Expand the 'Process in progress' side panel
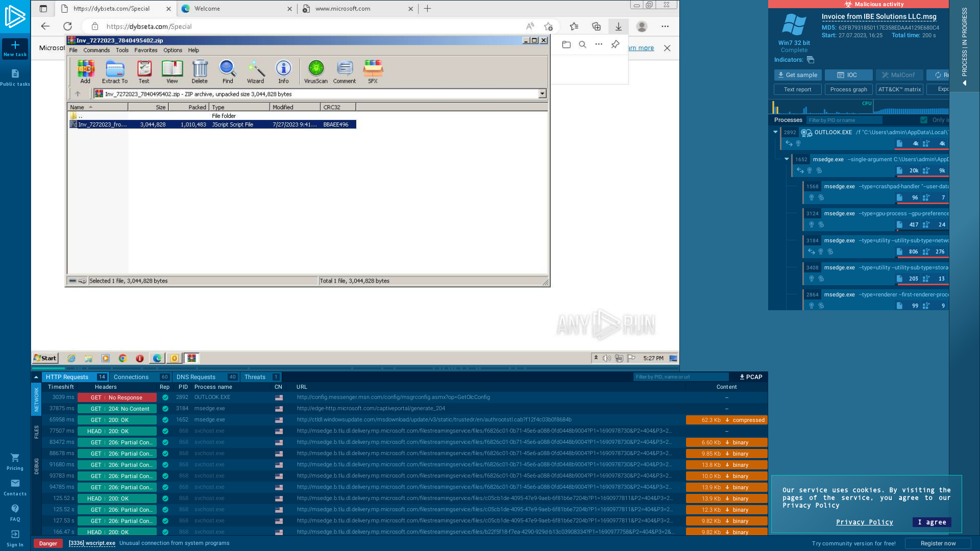 (x=964, y=46)
